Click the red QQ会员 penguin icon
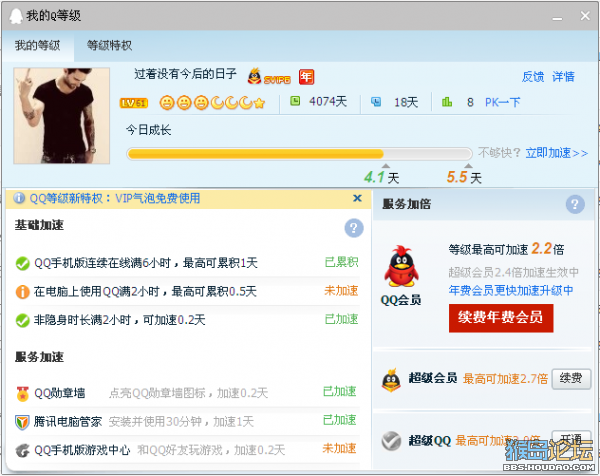600x476 pixels. tap(401, 267)
